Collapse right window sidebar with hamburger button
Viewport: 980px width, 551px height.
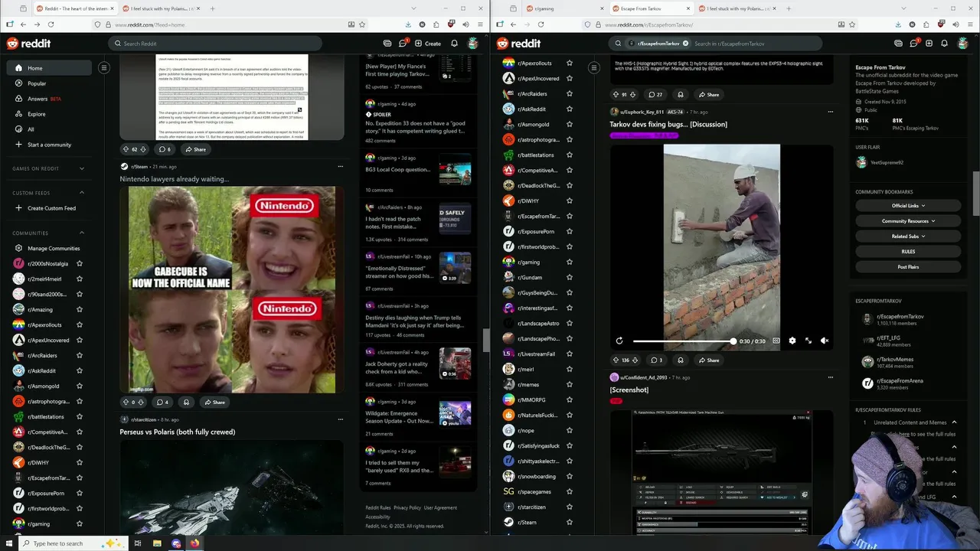pyautogui.click(x=593, y=68)
